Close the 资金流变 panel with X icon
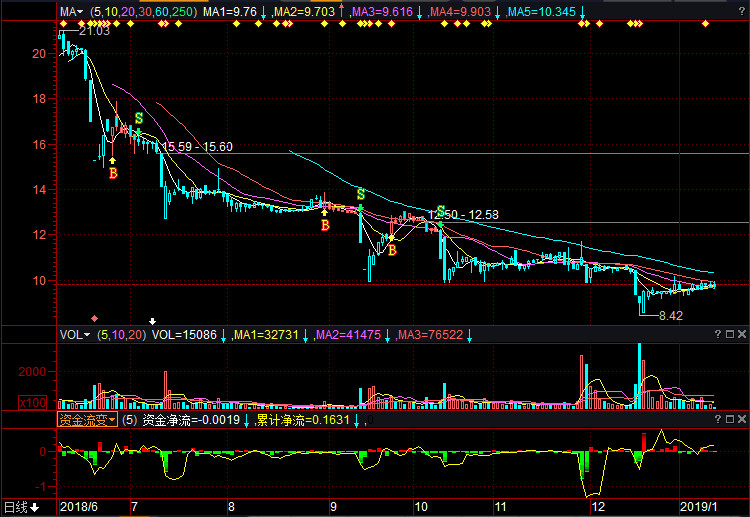The width and height of the screenshot is (750, 517). [741, 421]
